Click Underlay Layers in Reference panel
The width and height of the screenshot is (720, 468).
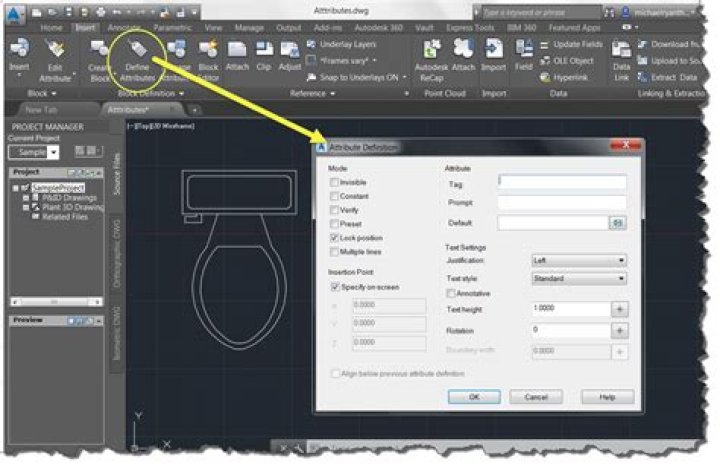coord(342,44)
